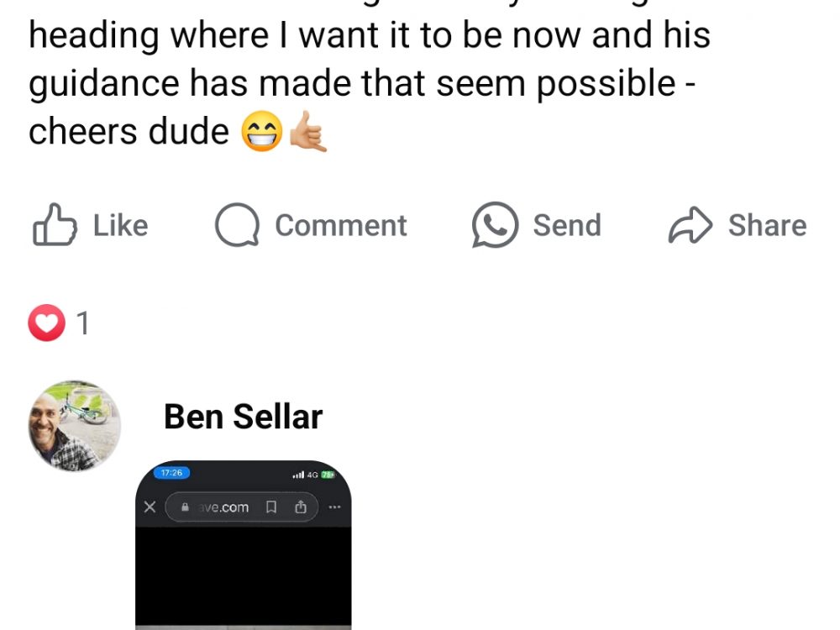The image size is (840, 630).
Task: Open Ben Sellar's attached screenshot image
Action: pos(243,571)
